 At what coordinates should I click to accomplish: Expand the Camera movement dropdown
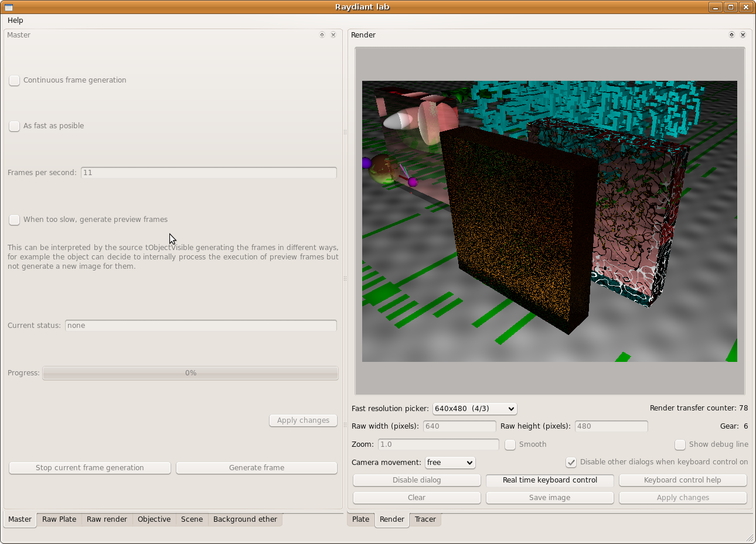click(x=450, y=463)
